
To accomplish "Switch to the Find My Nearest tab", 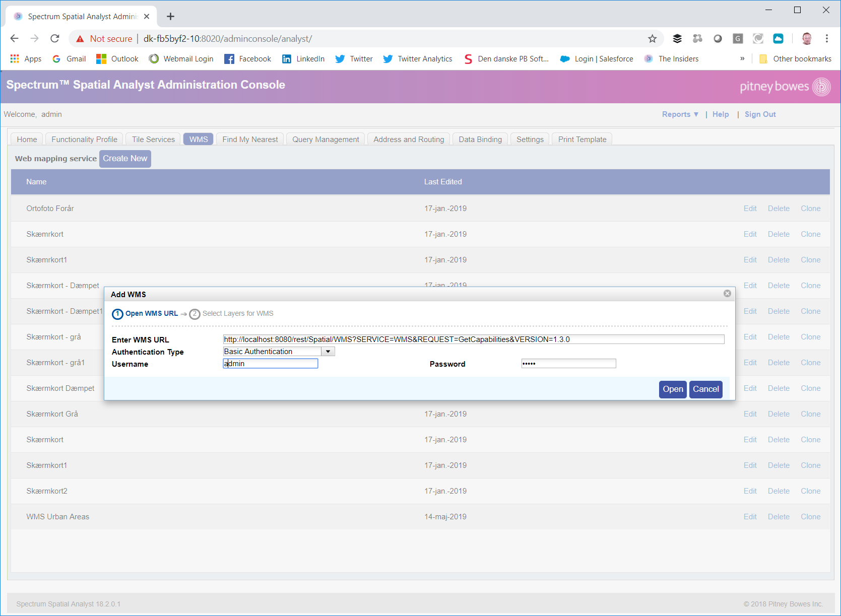I will click(x=250, y=140).
